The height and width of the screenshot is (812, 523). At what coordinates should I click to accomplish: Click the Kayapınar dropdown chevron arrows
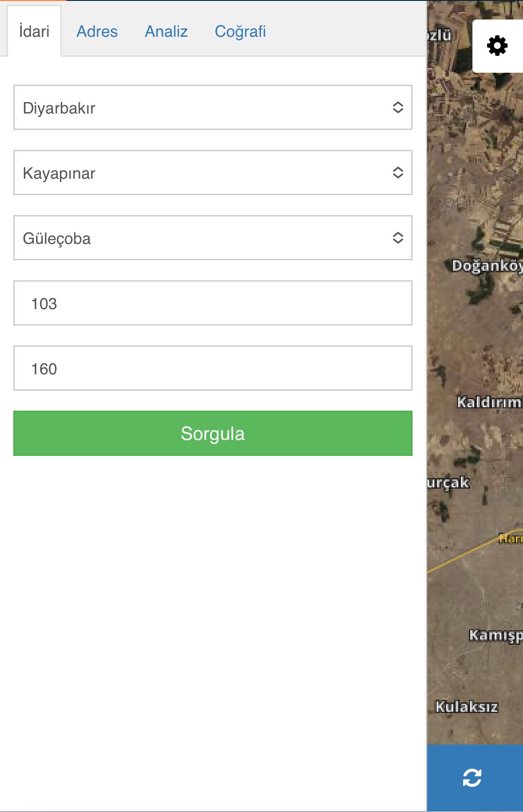pos(398,173)
